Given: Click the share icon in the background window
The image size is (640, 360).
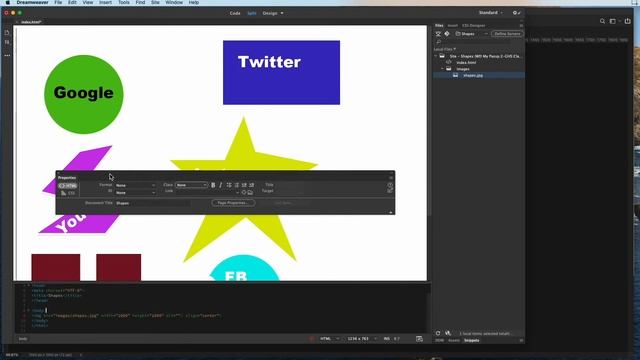Looking at the screenshot, I should [x=627, y=21].
